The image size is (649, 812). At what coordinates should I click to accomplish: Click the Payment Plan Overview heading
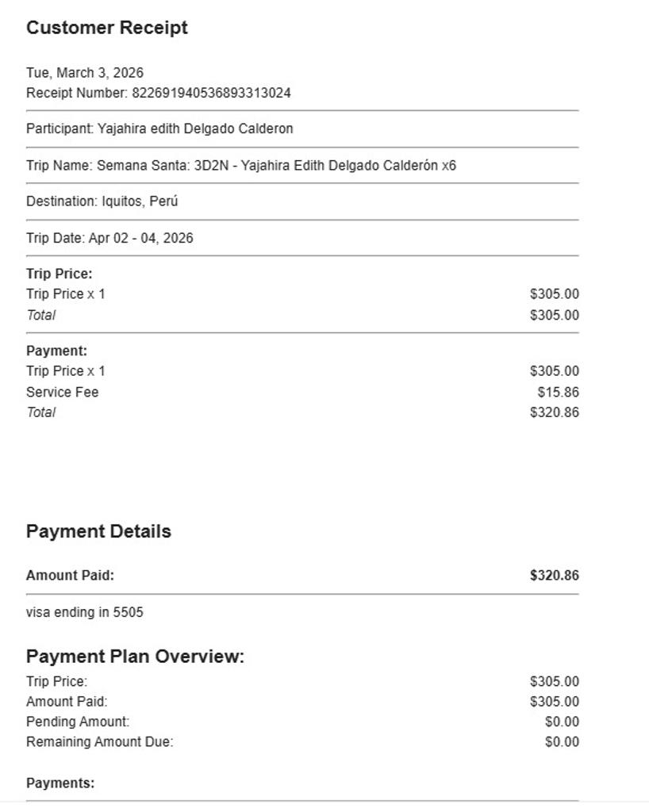pyautogui.click(x=136, y=657)
